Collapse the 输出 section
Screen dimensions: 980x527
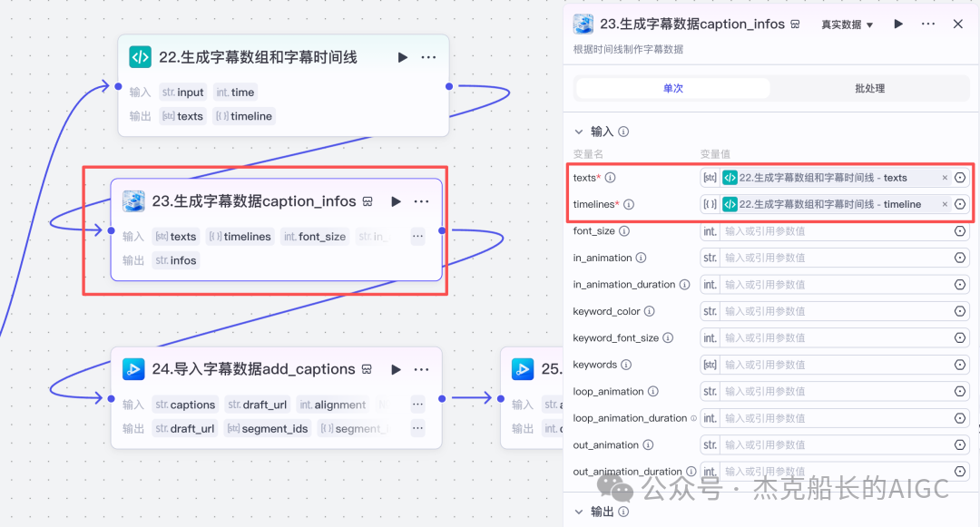(579, 512)
